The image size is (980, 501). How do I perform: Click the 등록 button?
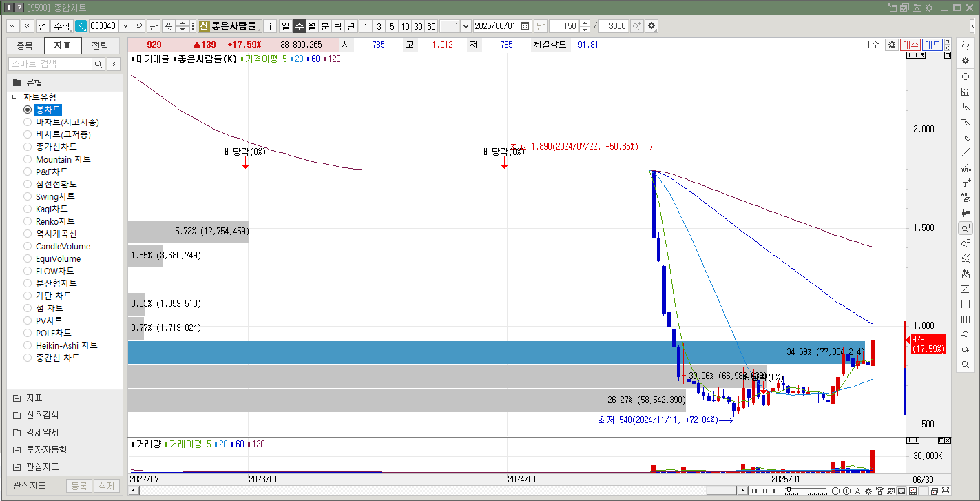click(x=79, y=486)
